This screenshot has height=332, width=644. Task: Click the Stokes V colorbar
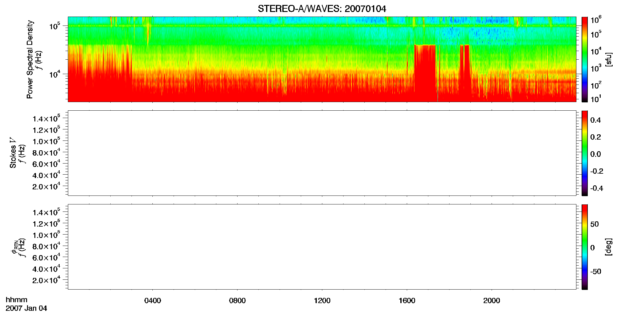pyautogui.click(x=585, y=153)
